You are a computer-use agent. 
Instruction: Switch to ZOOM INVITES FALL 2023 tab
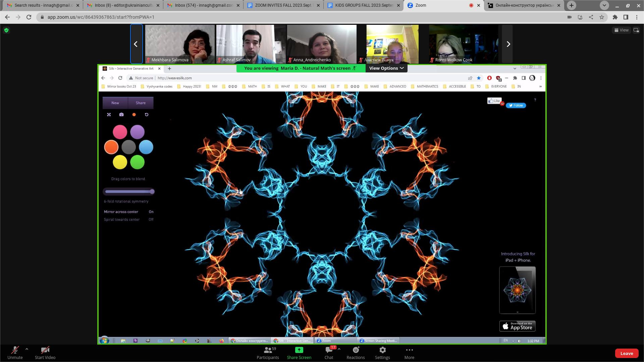click(283, 5)
